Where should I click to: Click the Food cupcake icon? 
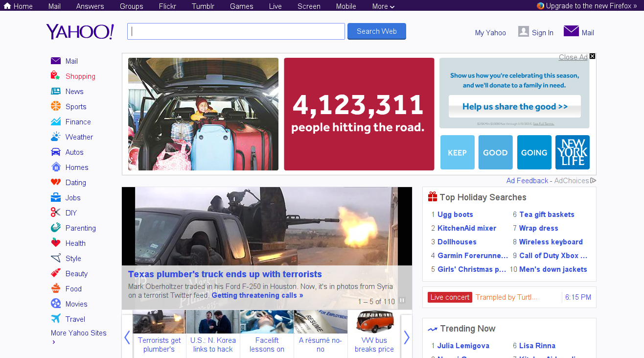[x=56, y=288]
